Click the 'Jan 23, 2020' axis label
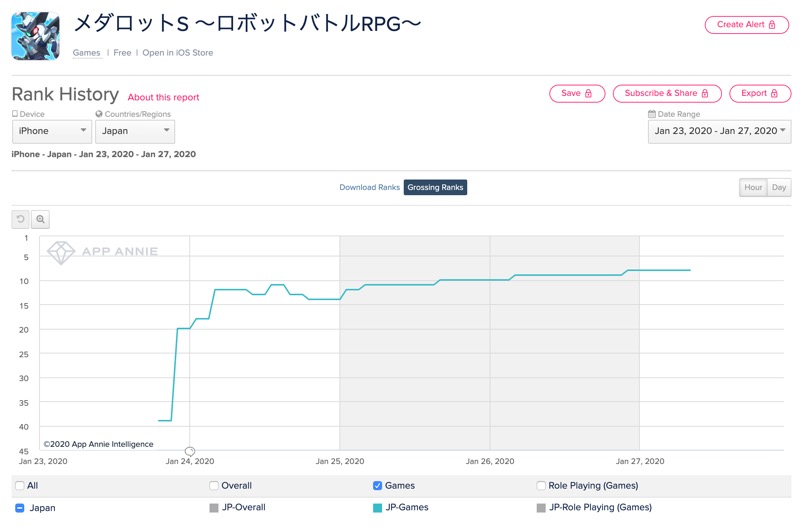 pos(43,461)
